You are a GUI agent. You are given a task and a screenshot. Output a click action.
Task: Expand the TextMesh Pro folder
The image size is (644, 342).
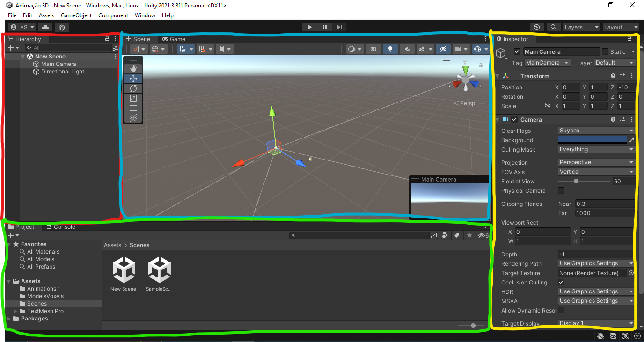click(x=15, y=311)
